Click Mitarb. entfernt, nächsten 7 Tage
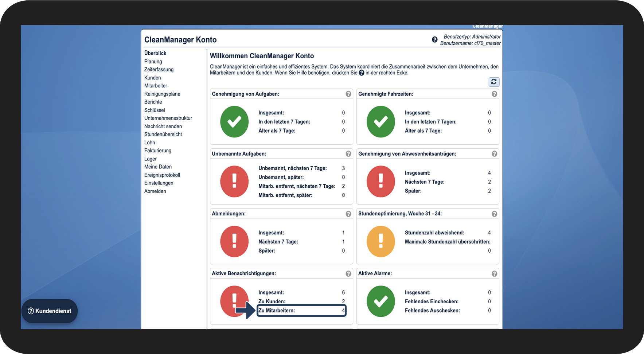The width and height of the screenshot is (644, 354). click(301, 186)
